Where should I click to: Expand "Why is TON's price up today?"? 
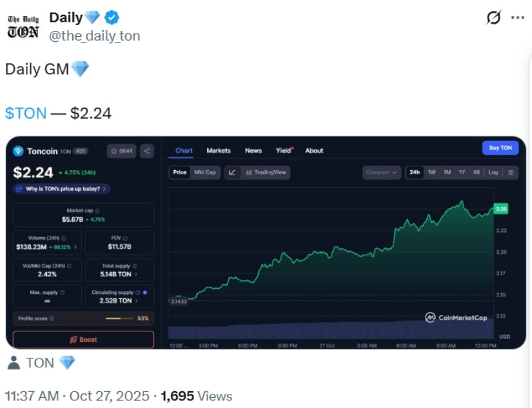tap(62, 189)
